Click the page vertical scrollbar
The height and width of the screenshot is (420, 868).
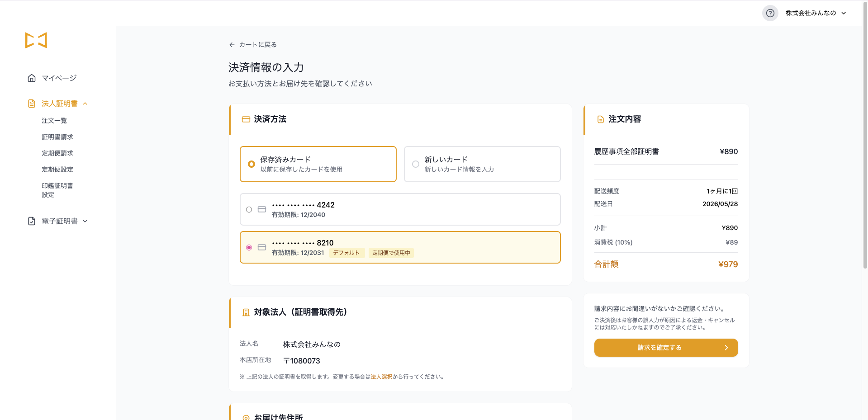point(865,136)
